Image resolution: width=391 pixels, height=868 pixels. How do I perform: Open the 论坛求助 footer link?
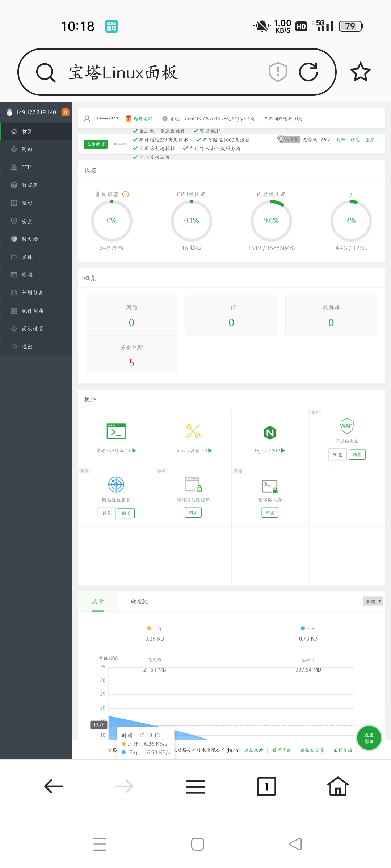pyautogui.click(x=254, y=750)
